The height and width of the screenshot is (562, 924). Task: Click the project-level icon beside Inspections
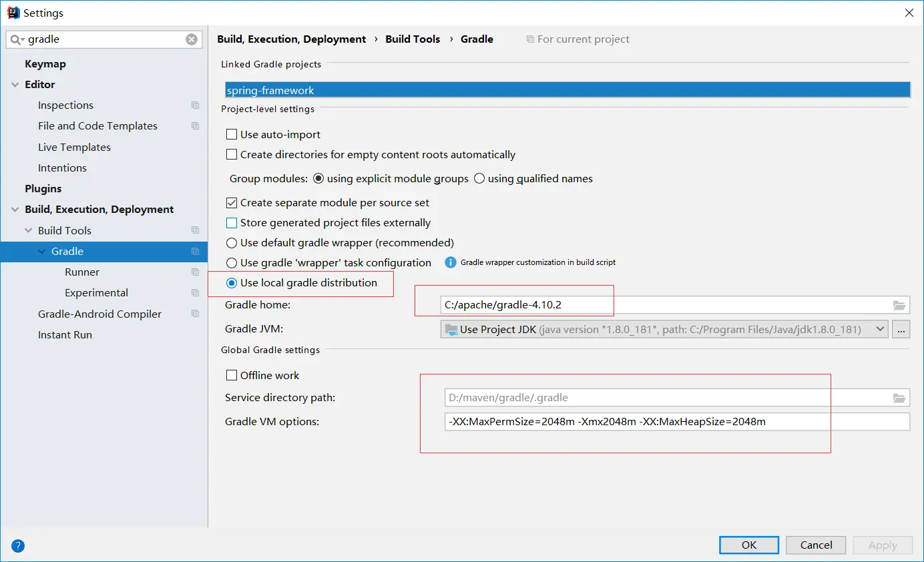(x=195, y=105)
